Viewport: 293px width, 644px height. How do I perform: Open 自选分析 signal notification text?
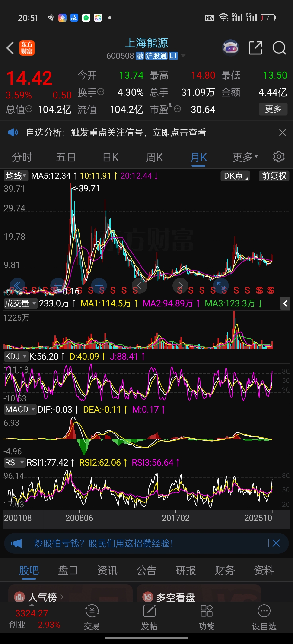pyautogui.click(x=116, y=132)
